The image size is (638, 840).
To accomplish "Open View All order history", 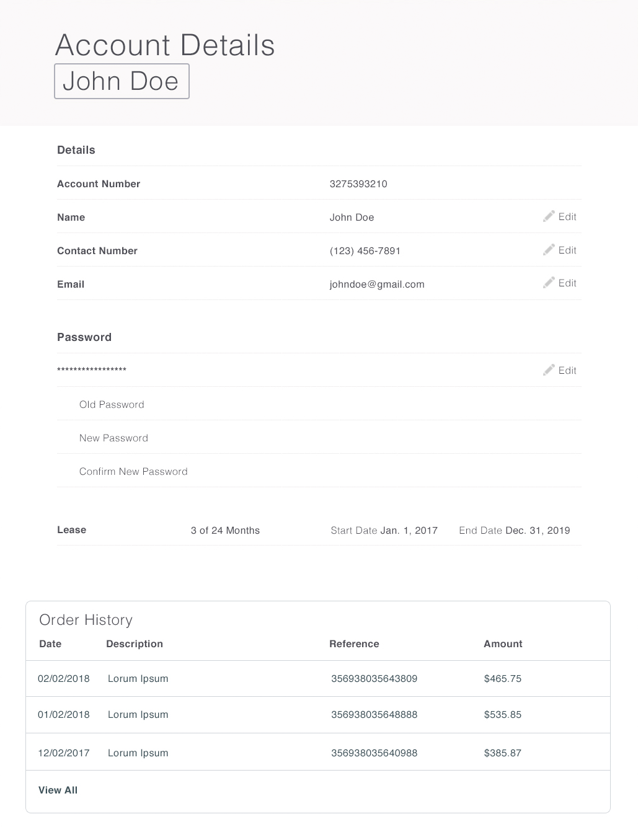I will point(58,790).
